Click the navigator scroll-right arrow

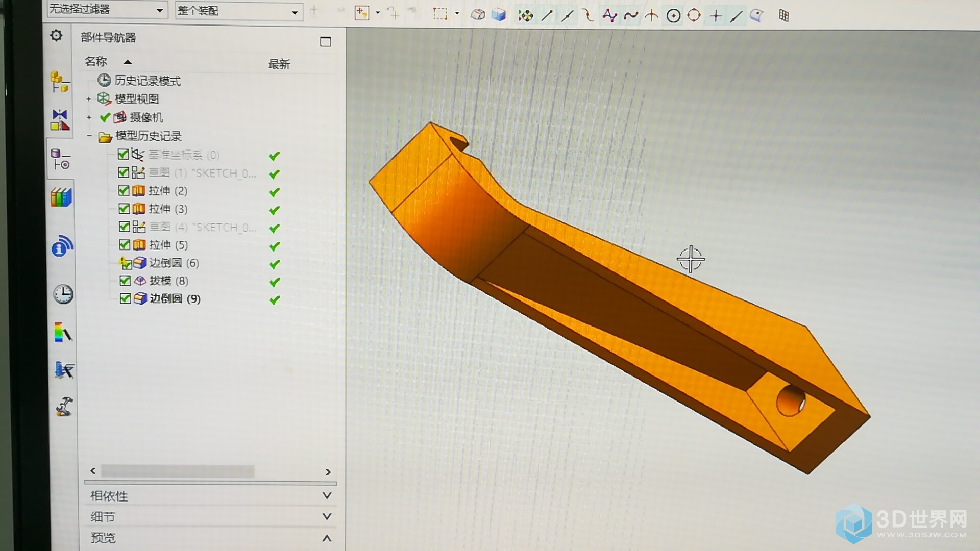[328, 472]
